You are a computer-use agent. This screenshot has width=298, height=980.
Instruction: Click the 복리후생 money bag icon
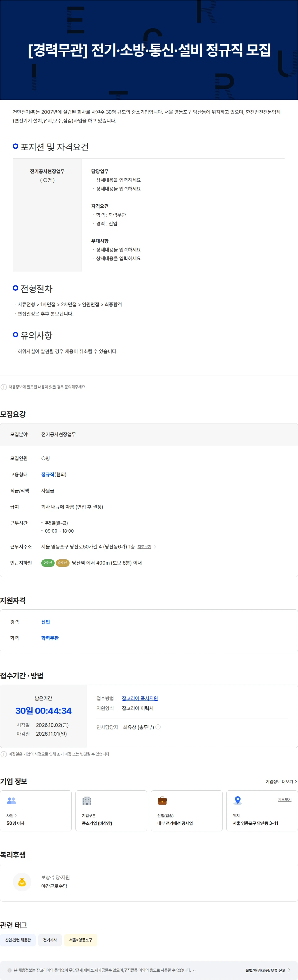click(x=22, y=882)
